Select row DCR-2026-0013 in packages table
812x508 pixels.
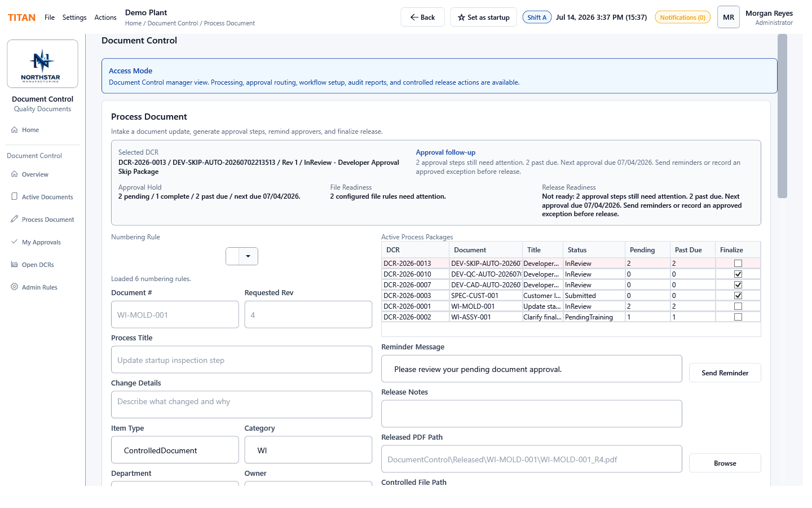[x=571, y=264]
